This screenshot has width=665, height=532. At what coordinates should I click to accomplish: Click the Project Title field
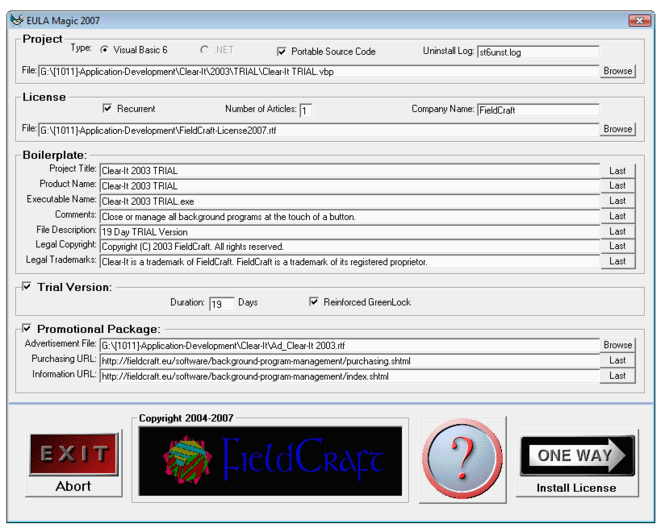tap(349, 171)
